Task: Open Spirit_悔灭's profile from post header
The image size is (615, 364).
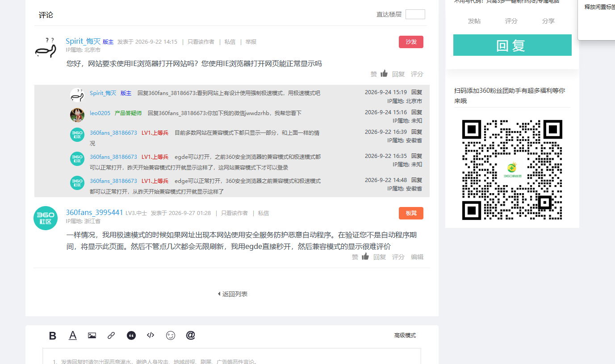Action: (83, 41)
